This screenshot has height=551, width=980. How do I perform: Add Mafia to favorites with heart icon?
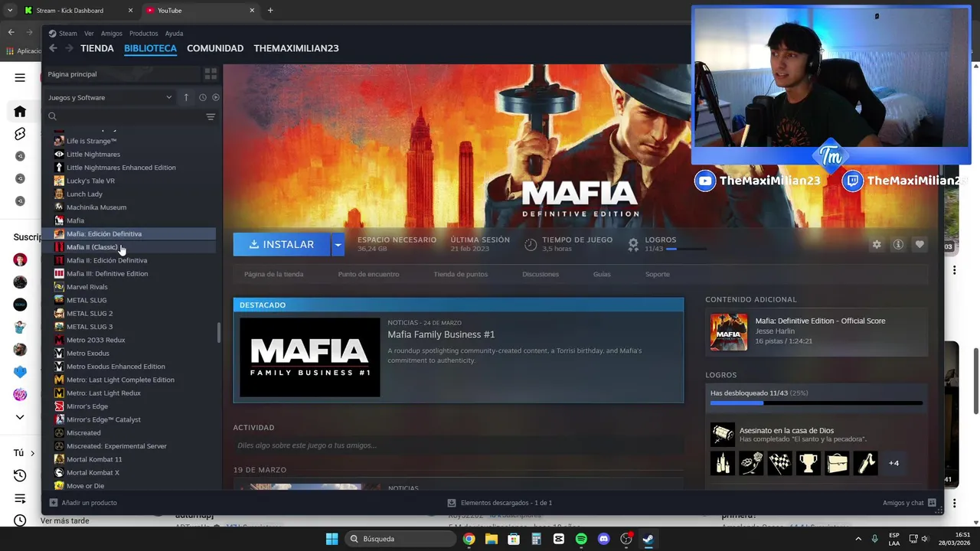click(x=920, y=244)
